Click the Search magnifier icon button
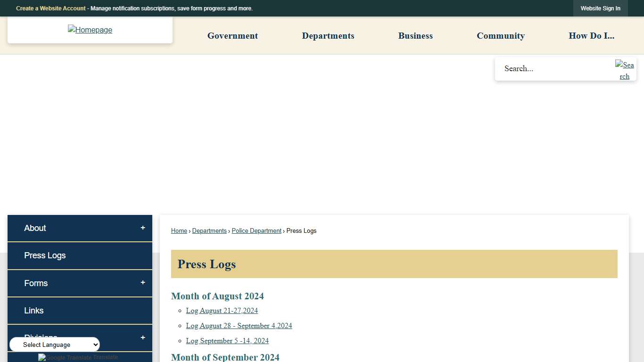 624,70
